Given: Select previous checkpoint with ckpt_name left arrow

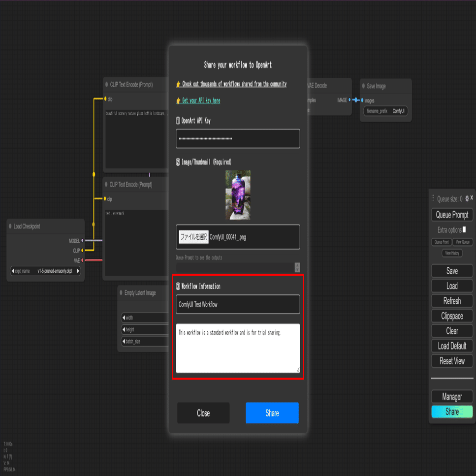Looking at the screenshot, I should (13, 271).
